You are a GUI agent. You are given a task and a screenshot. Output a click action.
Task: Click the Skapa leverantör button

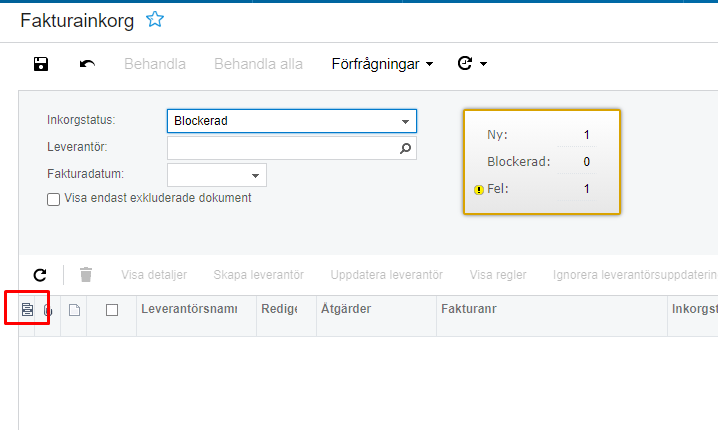click(258, 274)
